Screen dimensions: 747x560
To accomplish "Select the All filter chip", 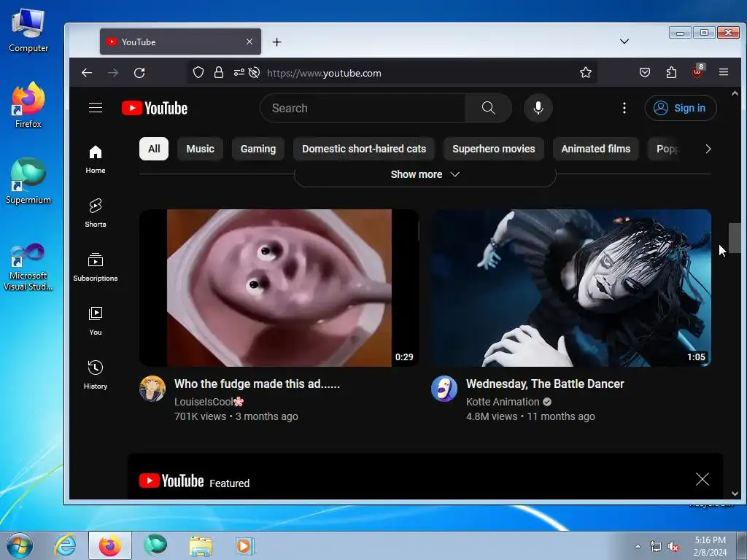I will tap(154, 149).
